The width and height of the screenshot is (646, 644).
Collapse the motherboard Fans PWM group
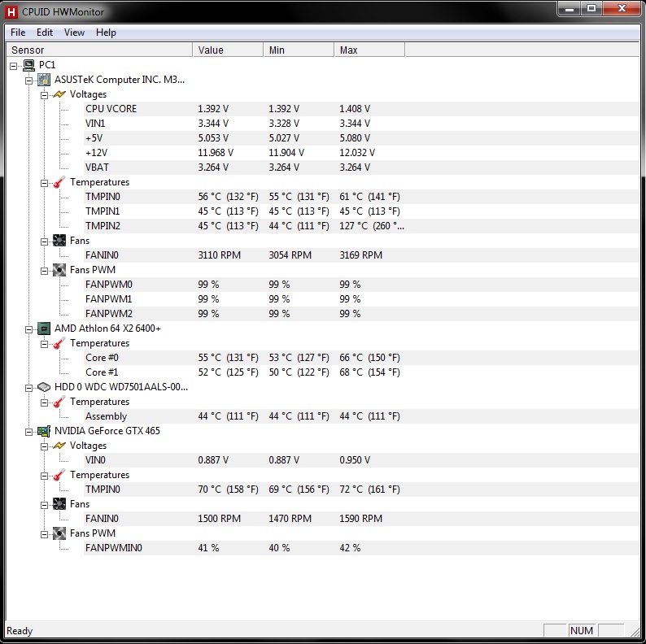click(44, 271)
